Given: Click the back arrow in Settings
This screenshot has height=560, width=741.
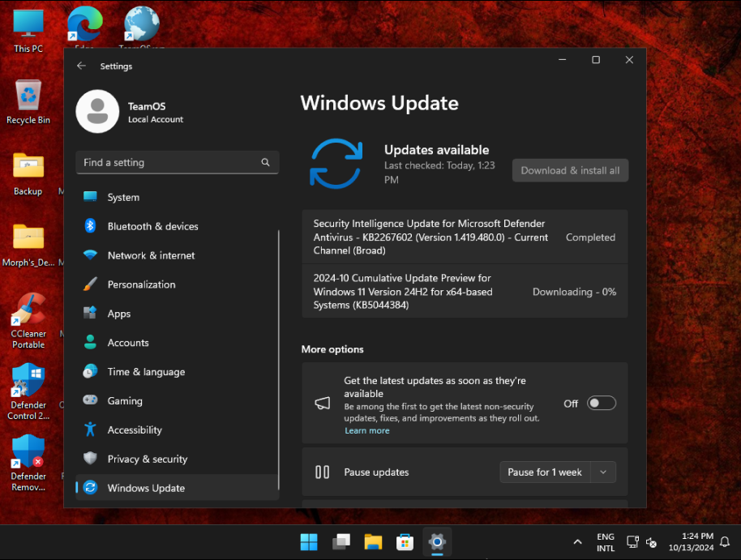Looking at the screenshot, I should pyautogui.click(x=81, y=66).
